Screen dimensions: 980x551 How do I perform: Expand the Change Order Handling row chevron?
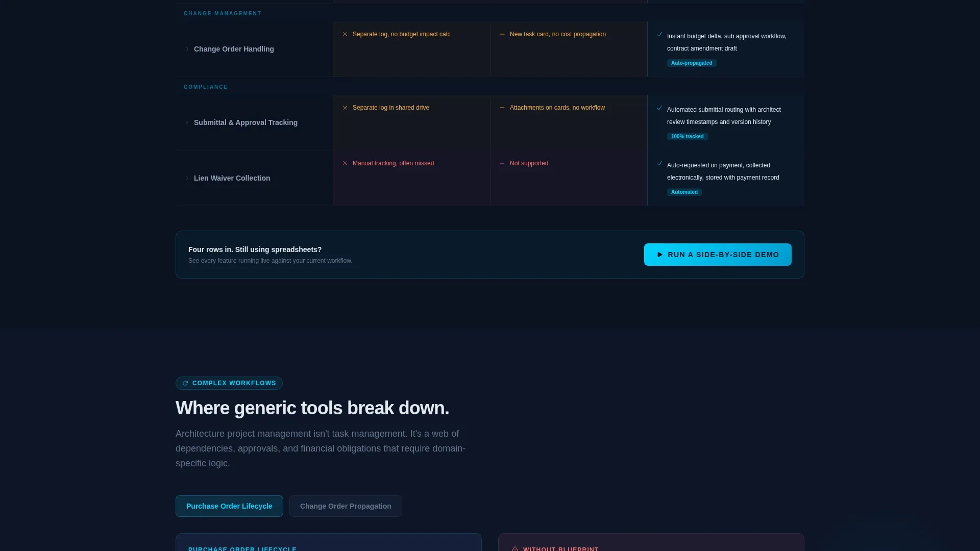click(187, 49)
